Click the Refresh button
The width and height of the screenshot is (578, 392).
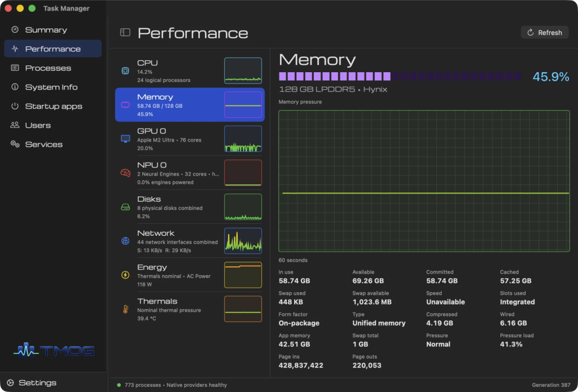point(545,32)
